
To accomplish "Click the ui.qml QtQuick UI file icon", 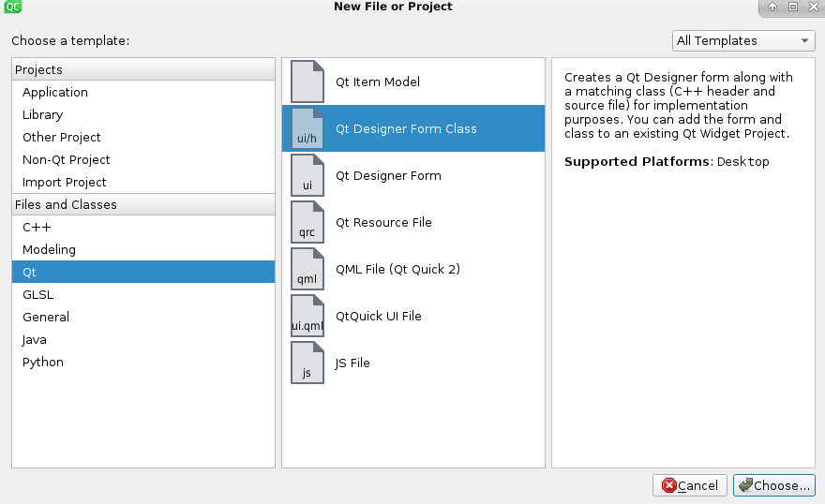I will click(x=307, y=316).
